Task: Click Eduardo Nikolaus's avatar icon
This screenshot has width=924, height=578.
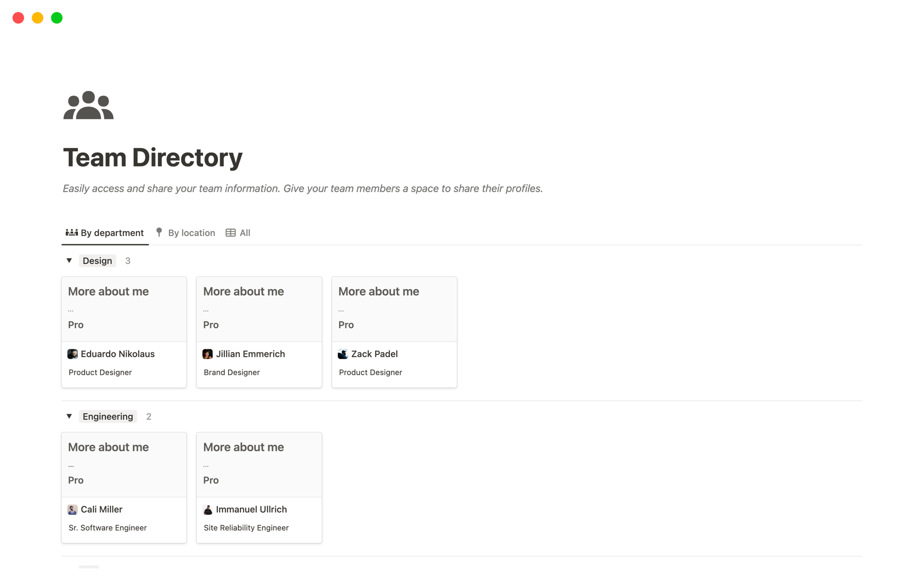Action: pyautogui.click(x=73, y=354)
